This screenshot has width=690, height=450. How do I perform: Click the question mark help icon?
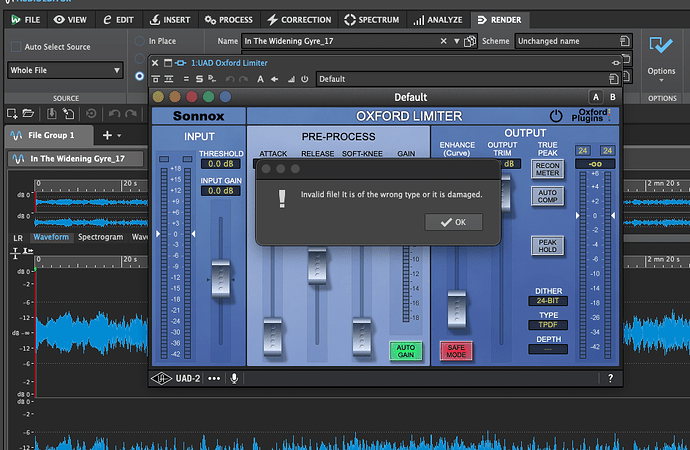click(x=610, y=378)
